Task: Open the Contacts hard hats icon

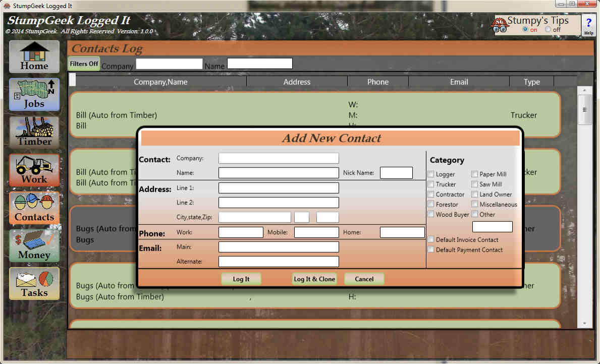Action: click(x=34, y=208)
